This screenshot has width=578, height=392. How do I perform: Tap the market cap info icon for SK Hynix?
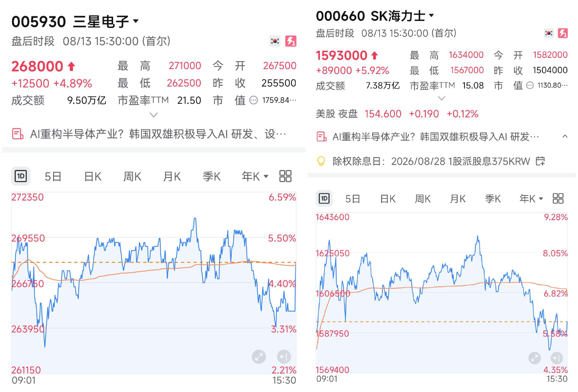530,85
